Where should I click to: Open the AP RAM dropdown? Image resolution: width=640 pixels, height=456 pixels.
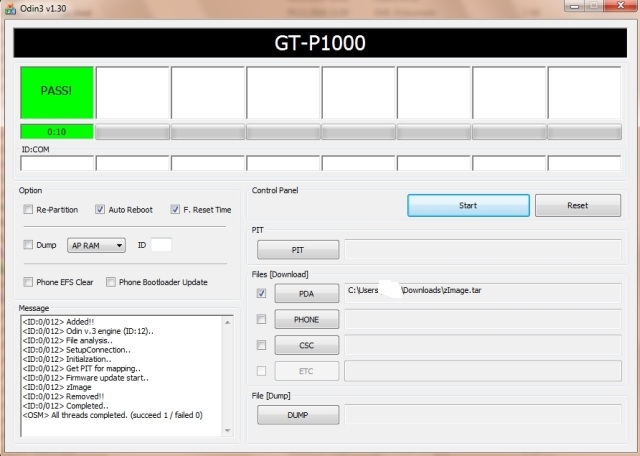tap(96, 245)
